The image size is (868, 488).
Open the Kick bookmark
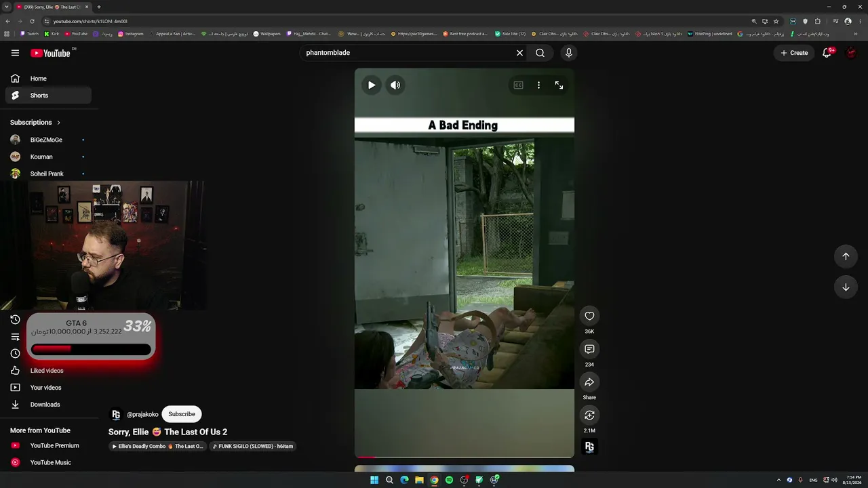pos(52,34)
